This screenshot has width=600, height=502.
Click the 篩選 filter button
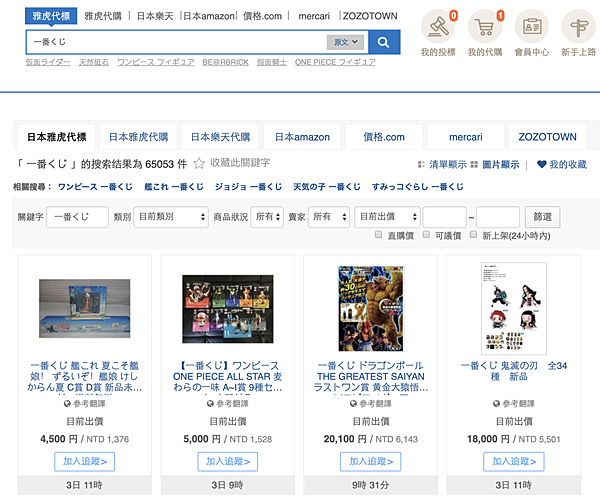click(x=543, y=217)
